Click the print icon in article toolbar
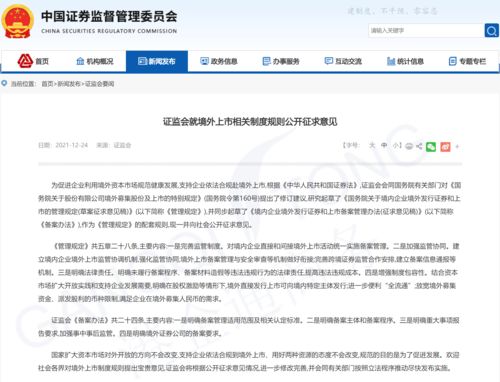The height and width of the screenshot is (382, 500). pos(409,146)
